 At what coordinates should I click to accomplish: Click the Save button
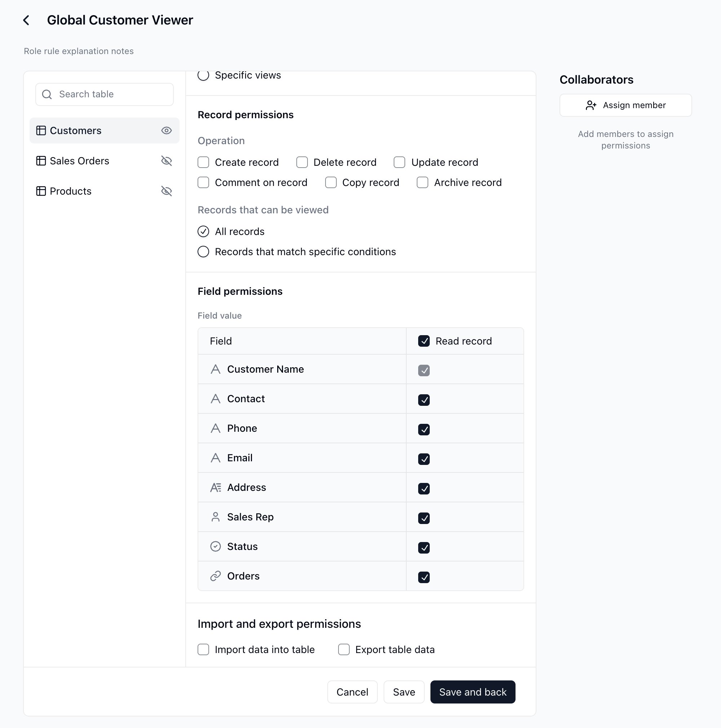pyautogui.click(x=404, y=692)
